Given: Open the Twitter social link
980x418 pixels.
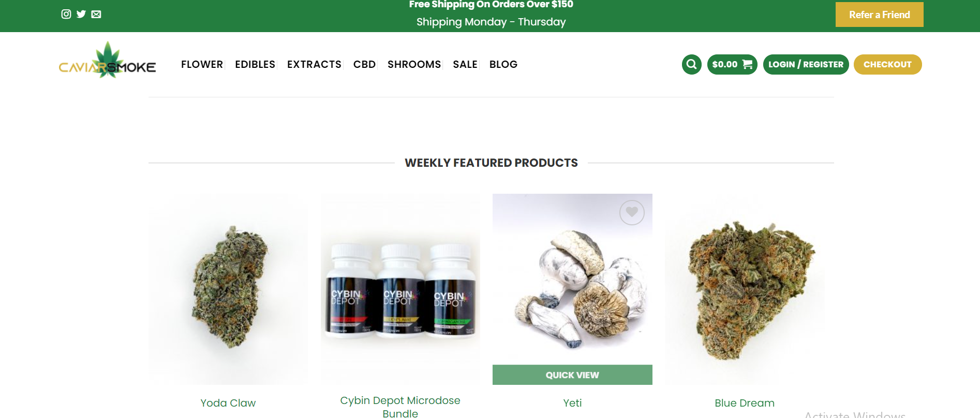Looking at the screenshot, I should click(x=81, y=14).
